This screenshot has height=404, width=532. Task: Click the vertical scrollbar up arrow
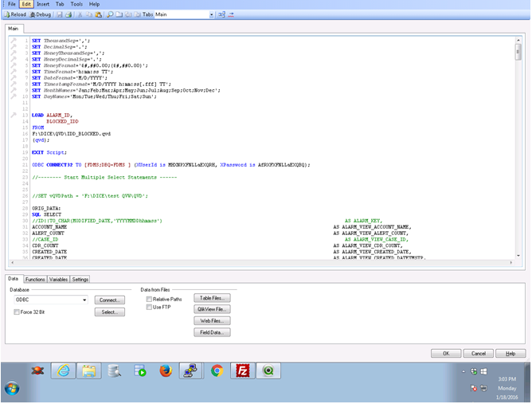518,40
